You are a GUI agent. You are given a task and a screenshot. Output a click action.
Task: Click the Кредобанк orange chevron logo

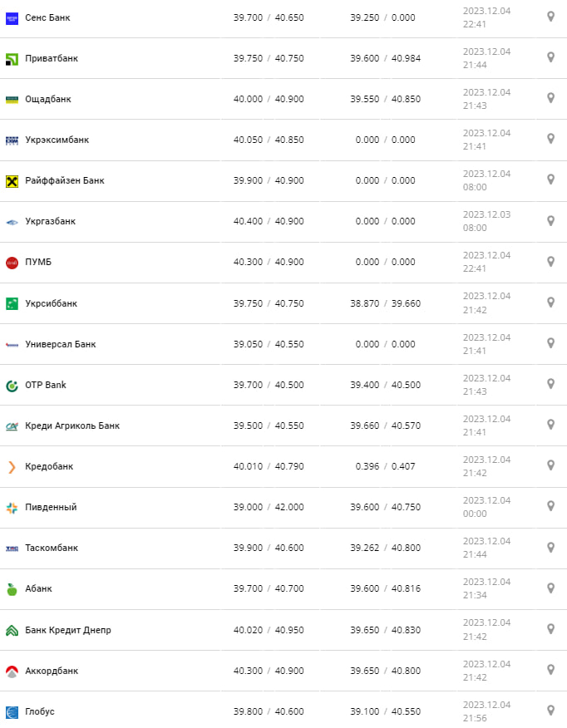12,467
